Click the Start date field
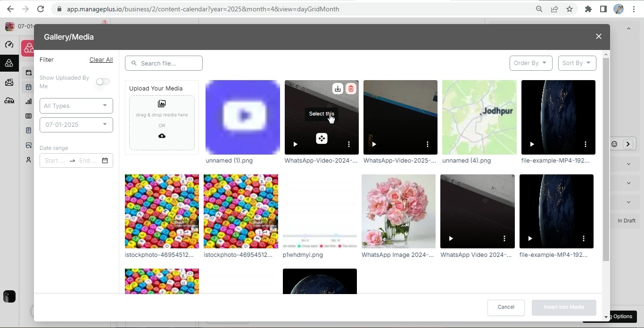This screenshot has height=328, width=644. (55, 160)
